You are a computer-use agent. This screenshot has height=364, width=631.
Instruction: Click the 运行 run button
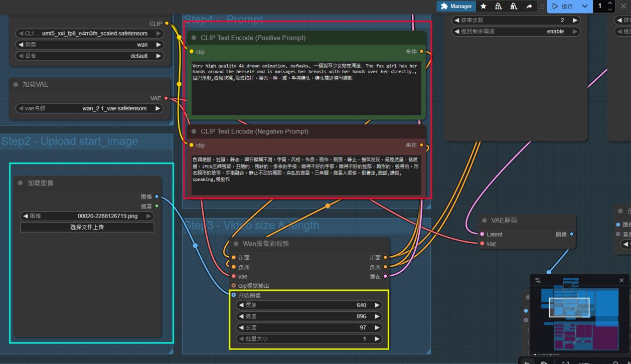coord(562,6)
